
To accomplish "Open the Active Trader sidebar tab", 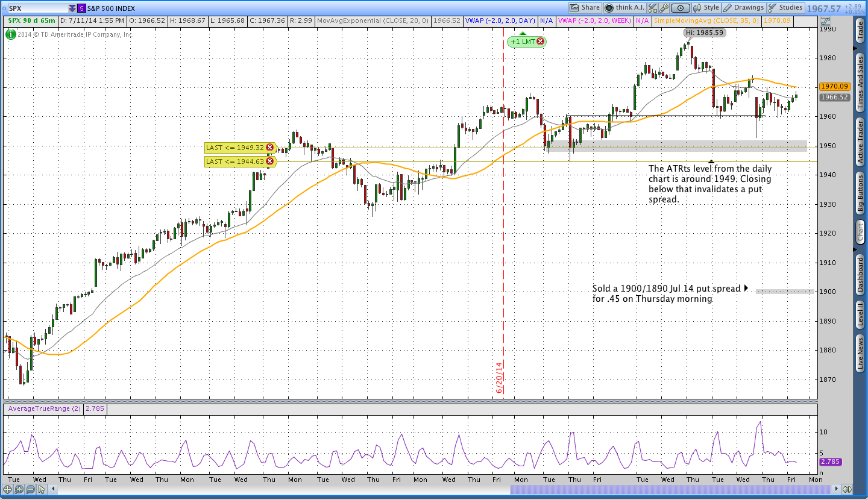I will 860,142.
